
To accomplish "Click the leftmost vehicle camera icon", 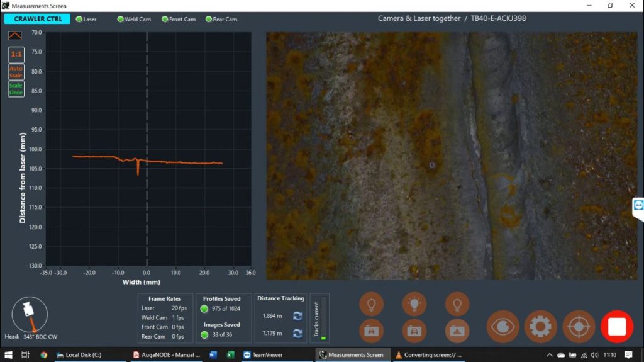I will pyautogui.click(x=371, y=330).
